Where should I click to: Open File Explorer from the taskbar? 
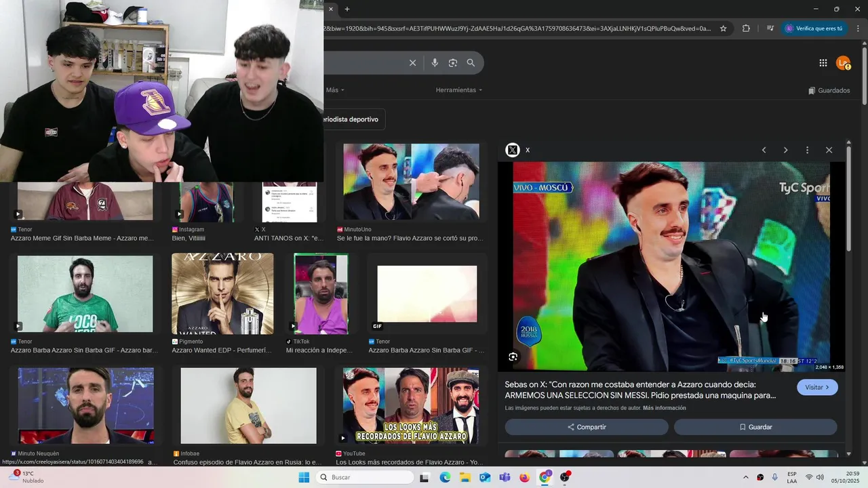pyautogui.click(x=465, y=477)
